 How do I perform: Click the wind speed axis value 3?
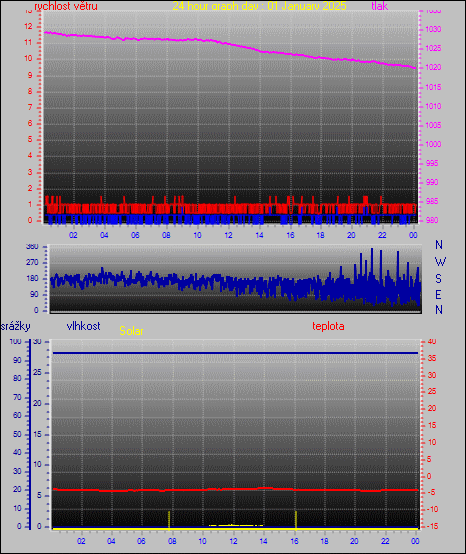30,172
